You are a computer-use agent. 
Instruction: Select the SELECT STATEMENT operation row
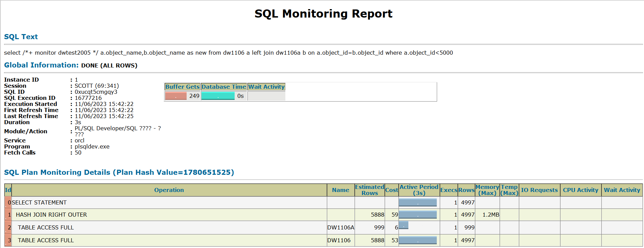click(x=39, y=202)
